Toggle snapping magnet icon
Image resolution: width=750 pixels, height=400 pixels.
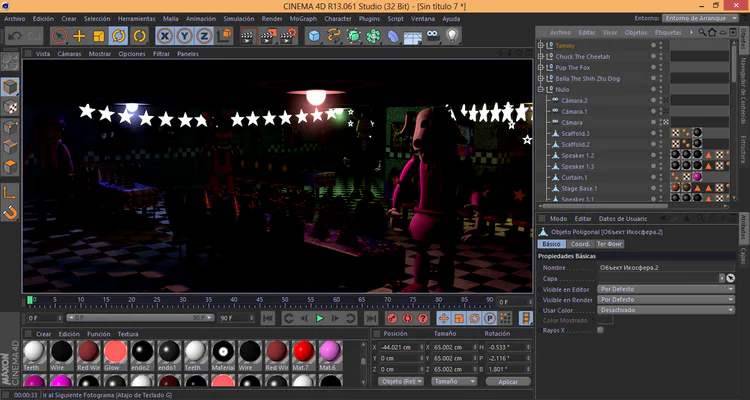coord(10,212)
